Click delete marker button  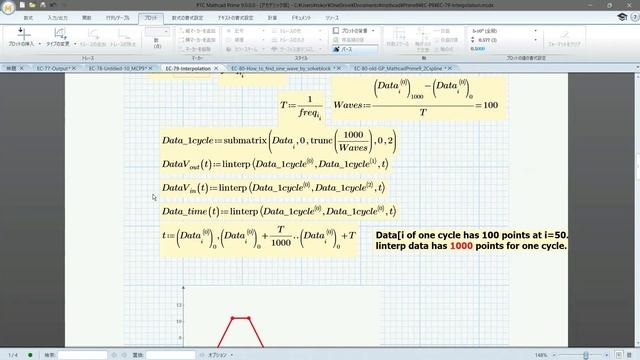coord(195,49)
